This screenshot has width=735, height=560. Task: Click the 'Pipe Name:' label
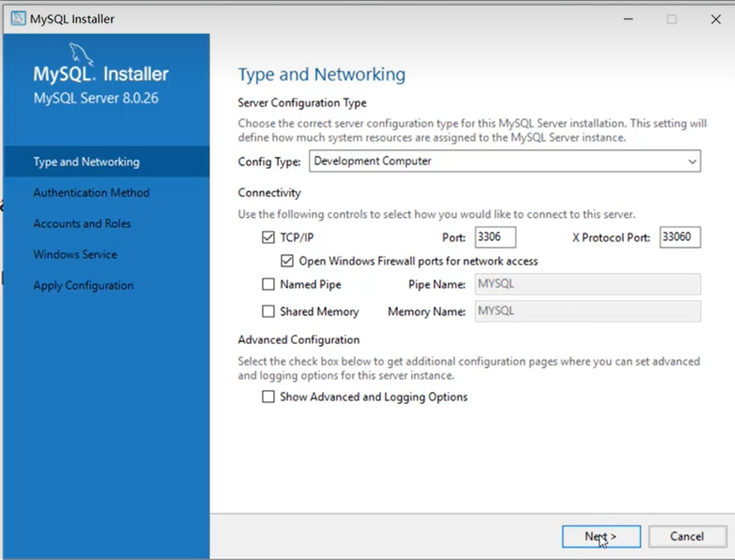click(436, 284)
